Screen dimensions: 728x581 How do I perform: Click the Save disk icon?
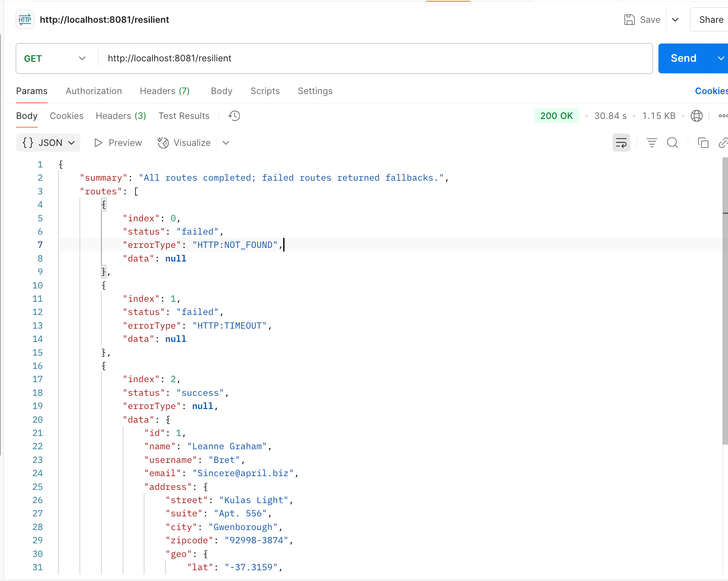[x=629, y=19]
